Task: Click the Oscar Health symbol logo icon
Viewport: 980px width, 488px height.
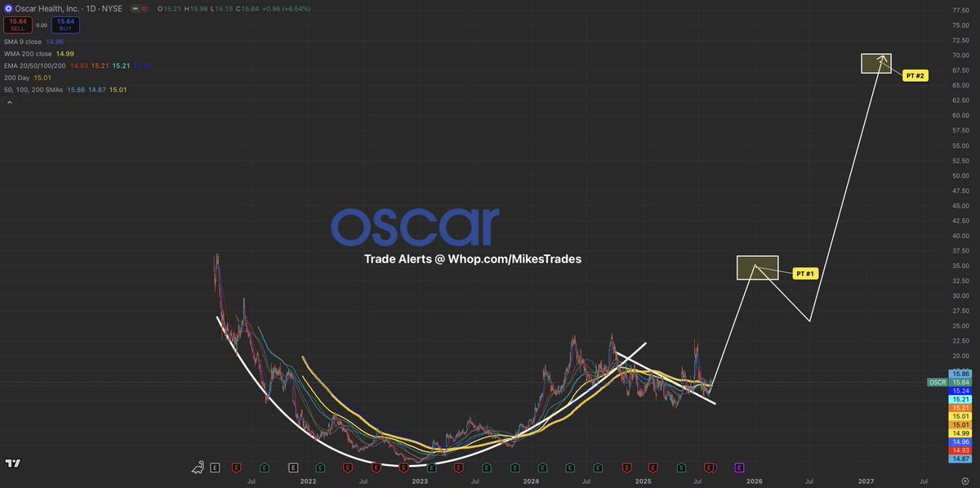Action: 8,8
